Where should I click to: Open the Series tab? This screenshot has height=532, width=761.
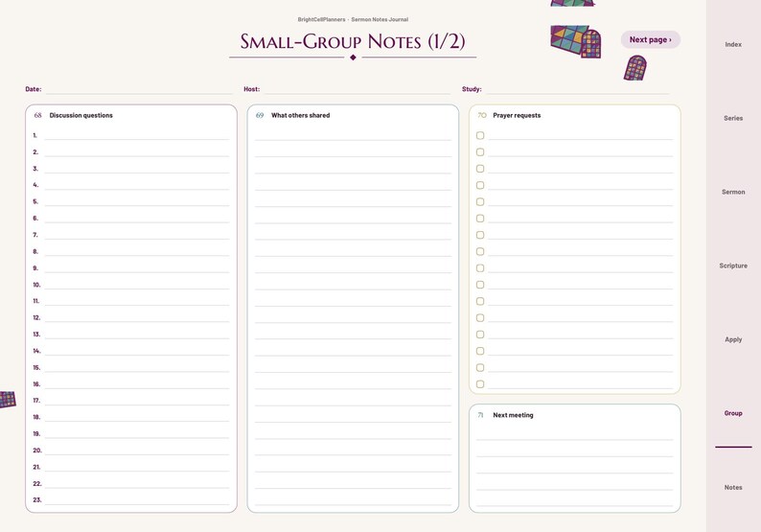(x=733, y=118)
